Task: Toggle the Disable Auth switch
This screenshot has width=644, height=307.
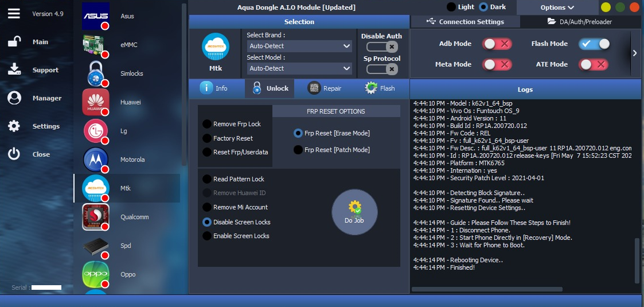Action: (x=382, y=46)
